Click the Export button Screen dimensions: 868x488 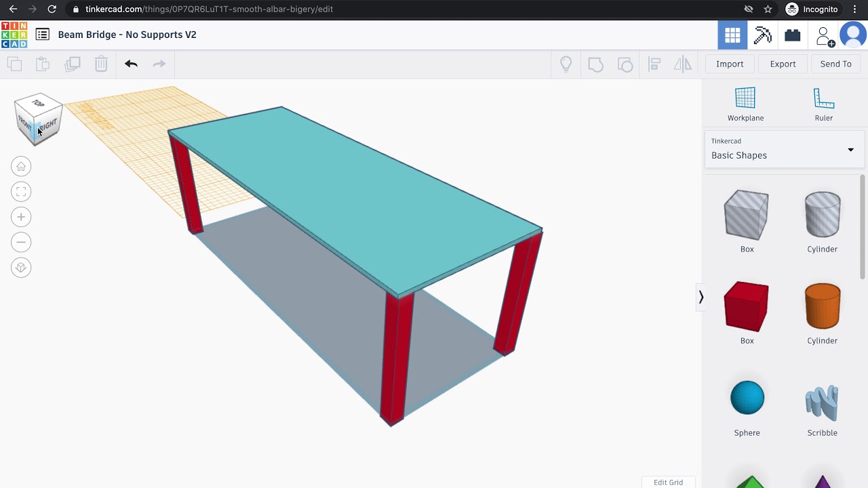[x=783, y=64]
